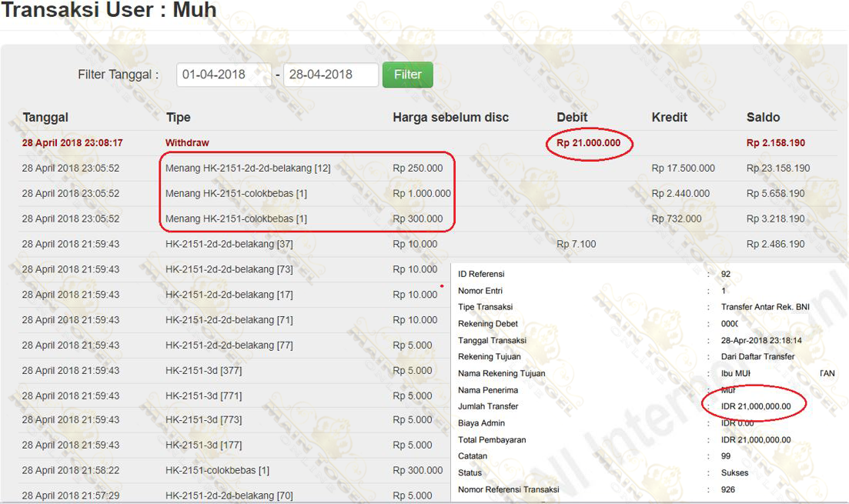Click the Rp 7.100 debit value
Viewport: 849px width, 504px height.
(x=576, y=245)
